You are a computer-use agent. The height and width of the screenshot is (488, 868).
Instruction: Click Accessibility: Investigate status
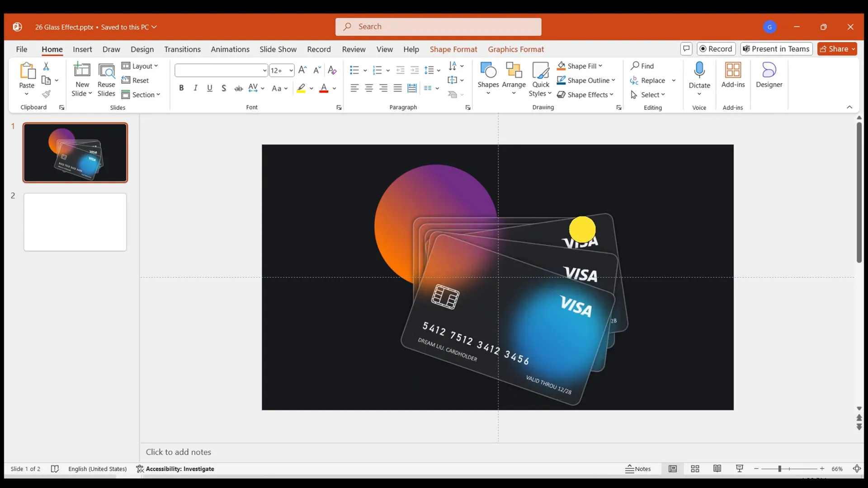coord(175,469)
